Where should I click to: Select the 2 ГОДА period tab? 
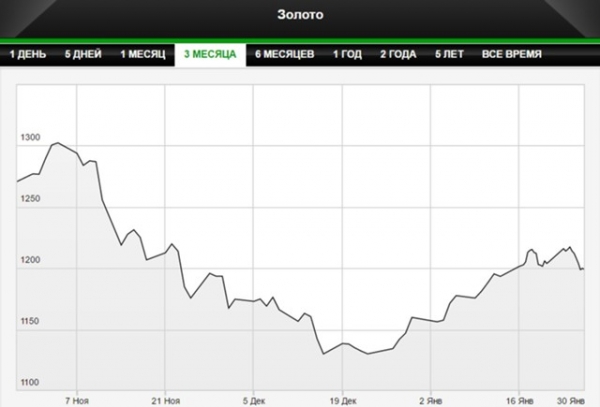click(x=400, y=54)
